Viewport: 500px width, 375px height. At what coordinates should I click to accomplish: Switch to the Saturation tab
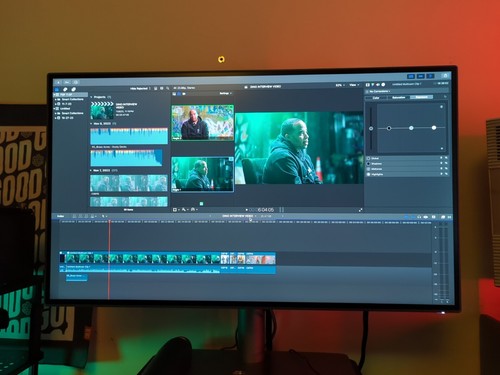coord(399,97)
